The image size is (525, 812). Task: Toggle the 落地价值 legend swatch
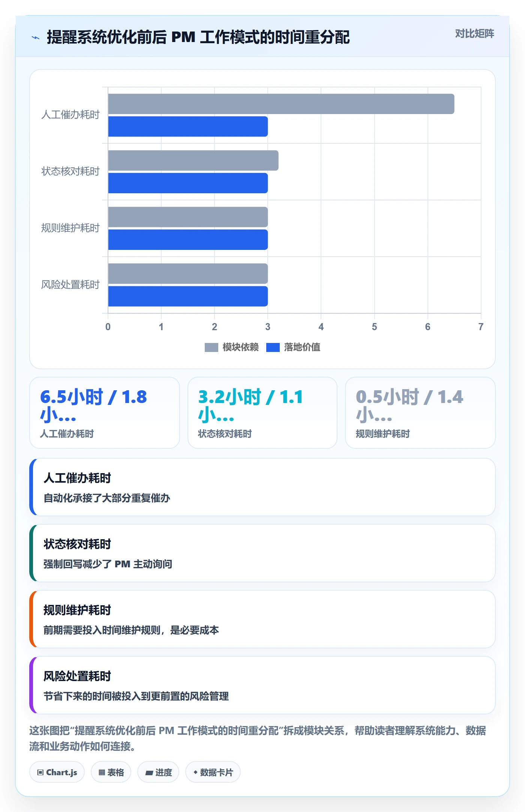pos(273,347)
